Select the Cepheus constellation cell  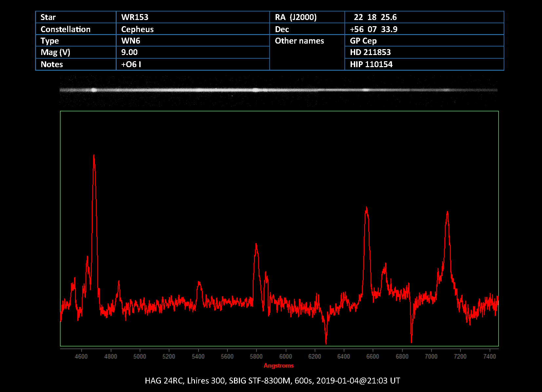pos(137,29)
